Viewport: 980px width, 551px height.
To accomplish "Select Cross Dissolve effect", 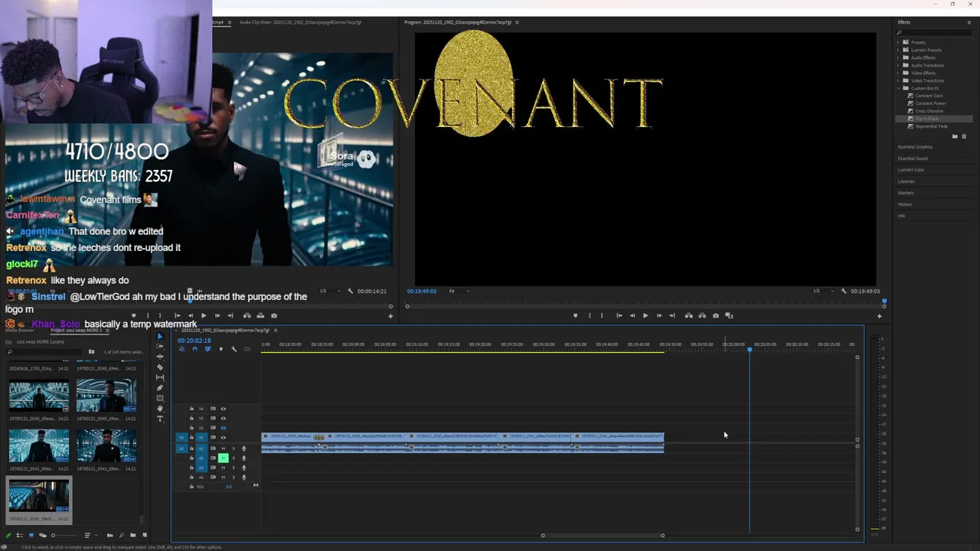I will point(928,111).
